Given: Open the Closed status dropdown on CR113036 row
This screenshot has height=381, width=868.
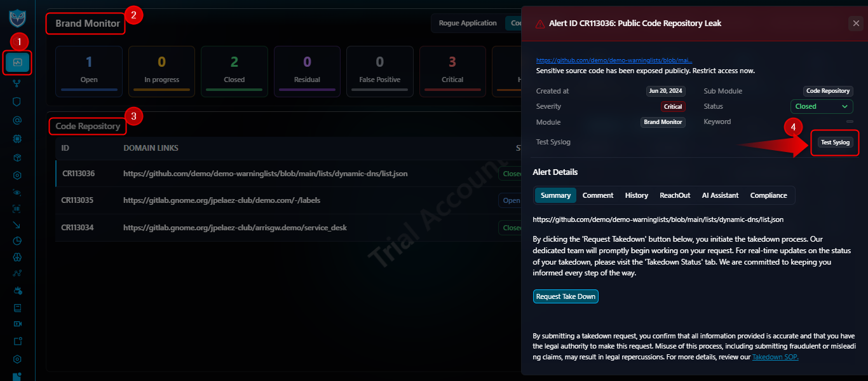Looking at the screenshot, I should click(x=510, y=173).
